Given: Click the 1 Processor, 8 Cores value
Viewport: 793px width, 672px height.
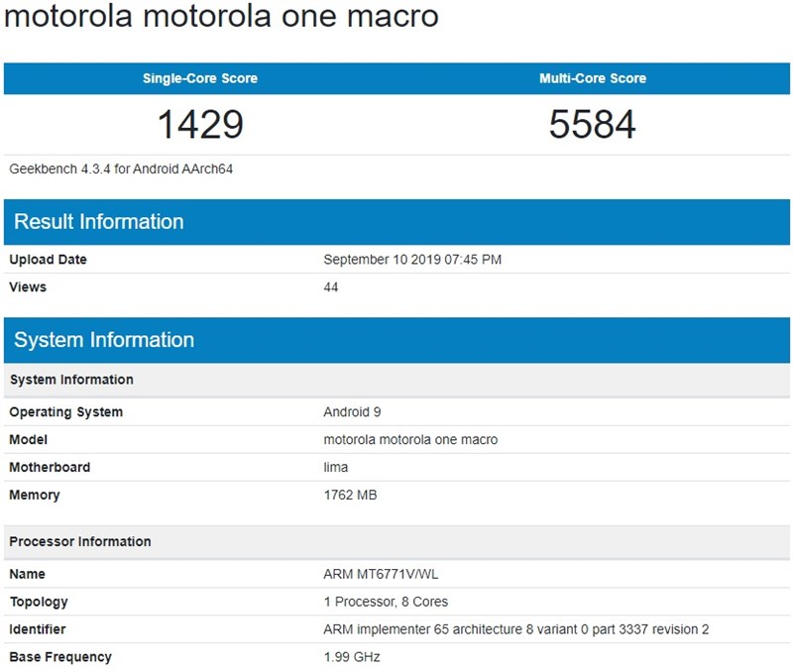Looking at the screenshot, I should tap(386, 602).
